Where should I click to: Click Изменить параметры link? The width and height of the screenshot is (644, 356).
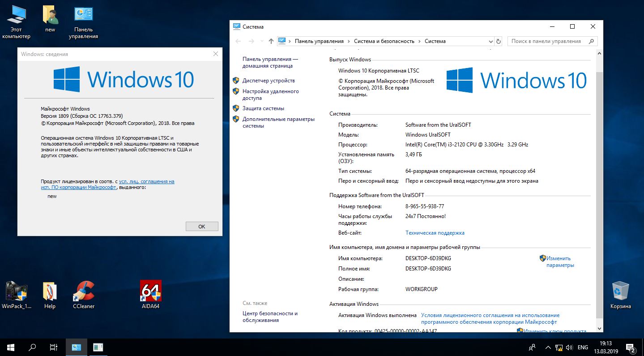point(559,262)
